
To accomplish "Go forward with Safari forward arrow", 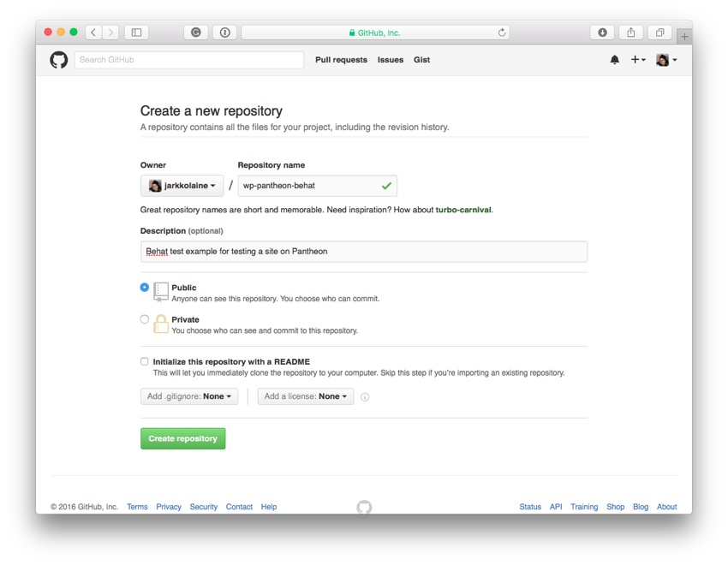I will (x=110, y=32).
